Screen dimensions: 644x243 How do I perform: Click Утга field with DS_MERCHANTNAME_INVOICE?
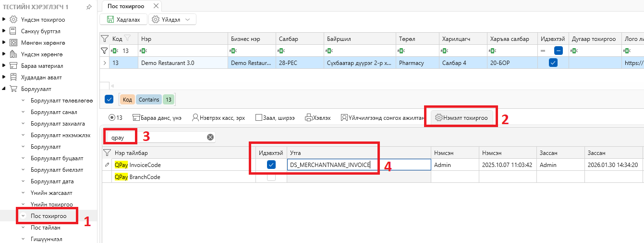click(x=358, y=165)
